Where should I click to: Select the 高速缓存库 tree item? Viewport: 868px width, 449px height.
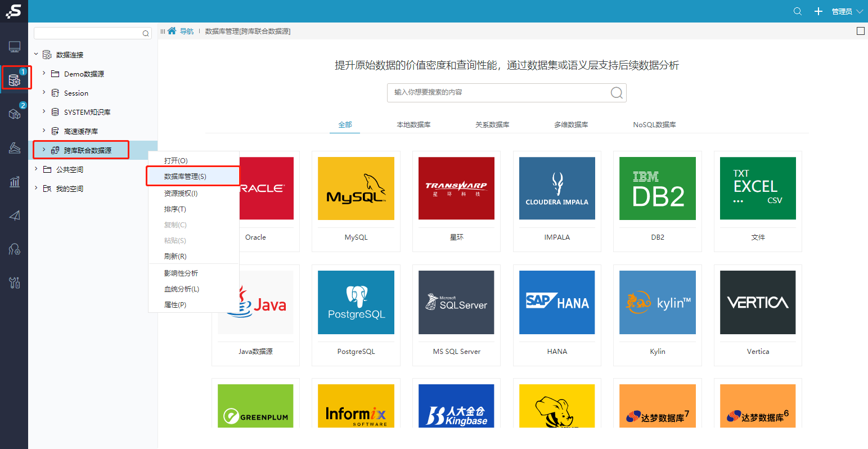81,132
